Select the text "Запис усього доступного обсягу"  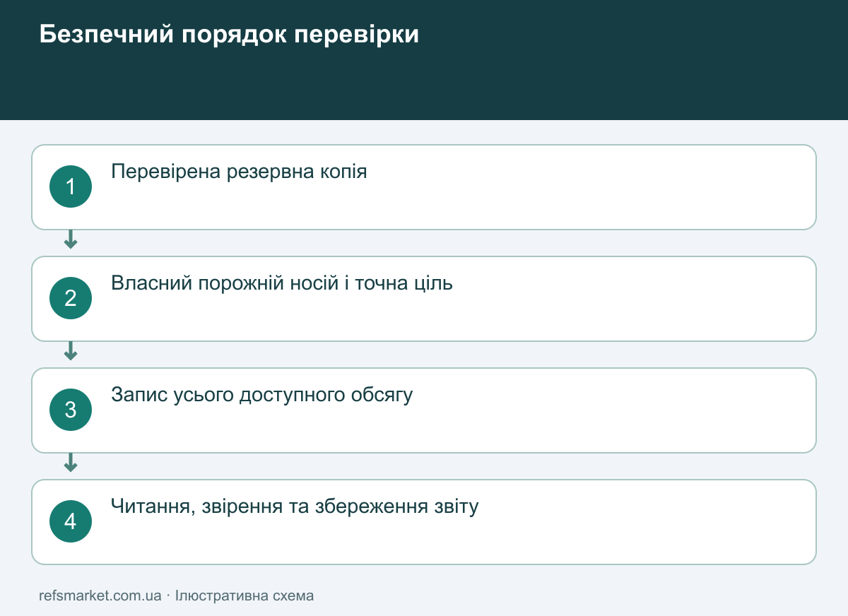coord(262,395)
